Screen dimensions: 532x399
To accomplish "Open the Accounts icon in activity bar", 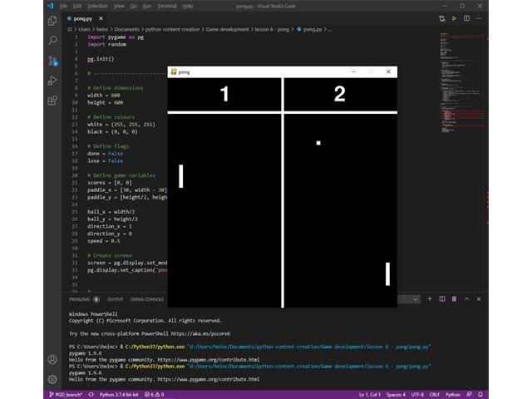I will click(x=52, y=359).
